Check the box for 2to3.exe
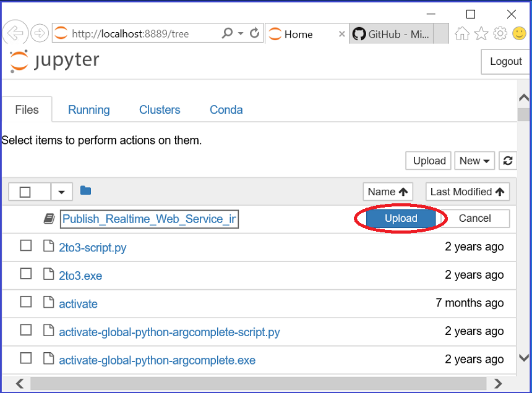Viewport: 532px width, 393px height. coord(26,273)
